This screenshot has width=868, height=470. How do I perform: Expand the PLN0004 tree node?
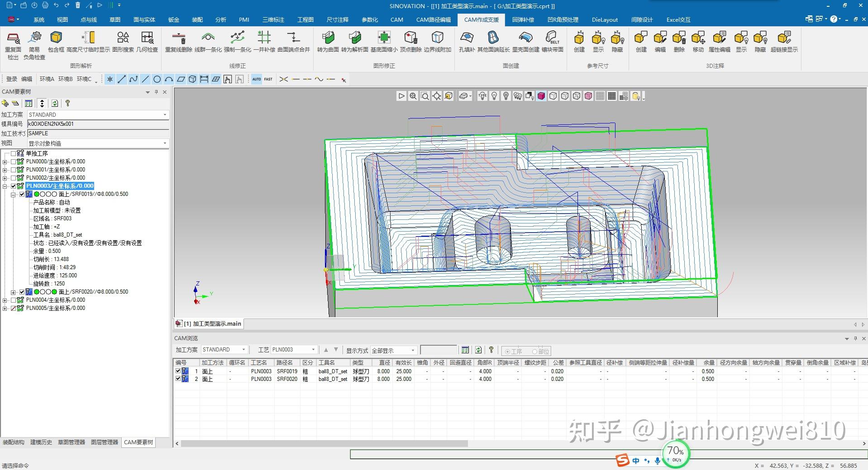5,300
